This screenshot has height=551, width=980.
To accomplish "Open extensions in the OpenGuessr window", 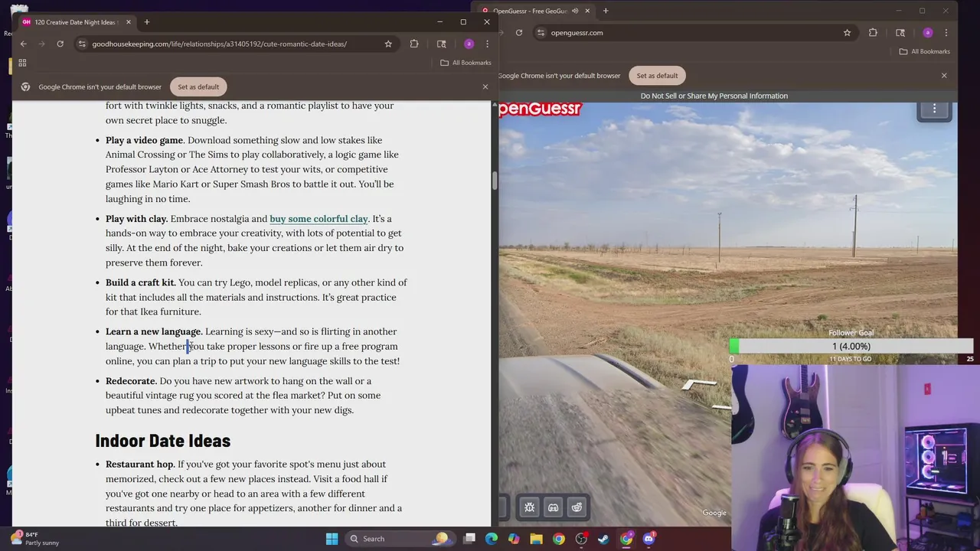I will [873, 32].
